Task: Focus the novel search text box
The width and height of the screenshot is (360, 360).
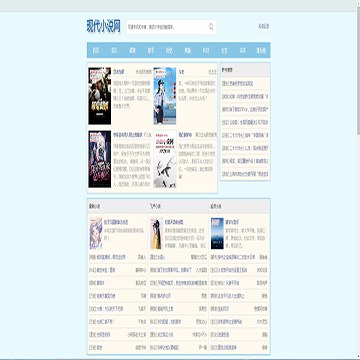Action: point(167,27)
